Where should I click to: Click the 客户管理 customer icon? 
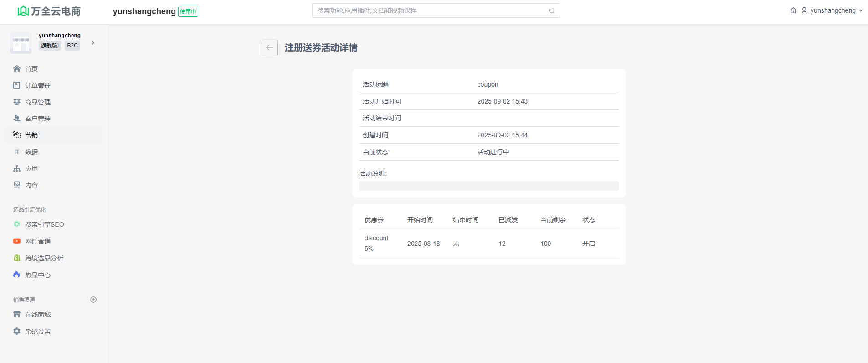tap(17, 118)
